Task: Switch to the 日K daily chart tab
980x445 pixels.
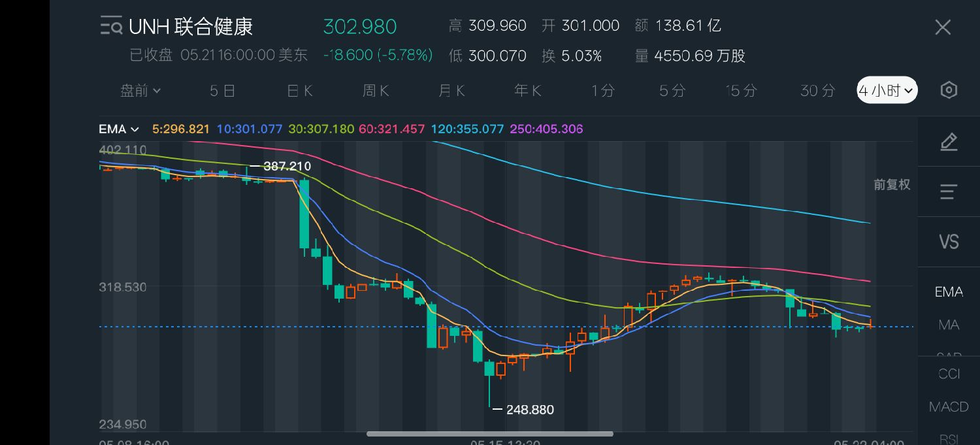Action: (x=300, y=91)
